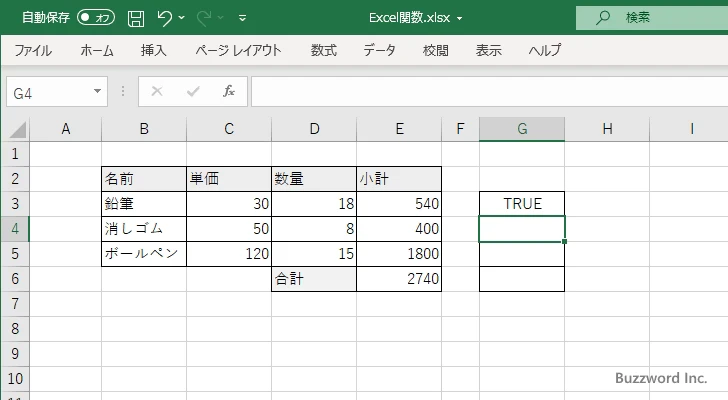The height and width of the screenshot is (400, 728).
Task: Click the Redo arrow icon
Action: click(x=204, y=18)
